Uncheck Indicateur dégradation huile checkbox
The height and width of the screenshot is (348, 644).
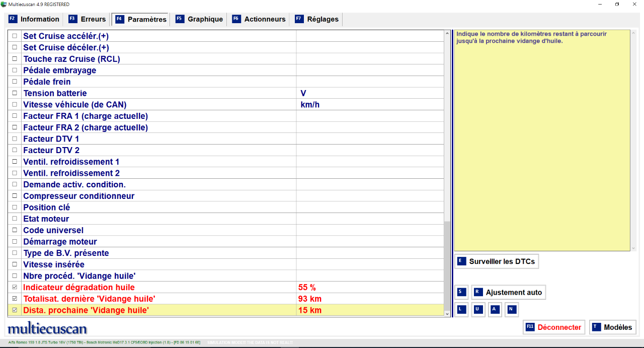[x=14, y=288]
